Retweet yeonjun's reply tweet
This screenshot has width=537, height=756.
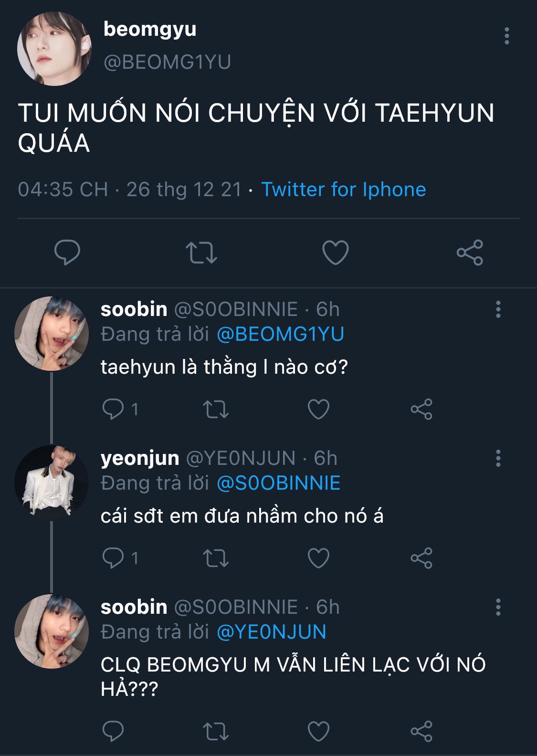pos(216,558)
